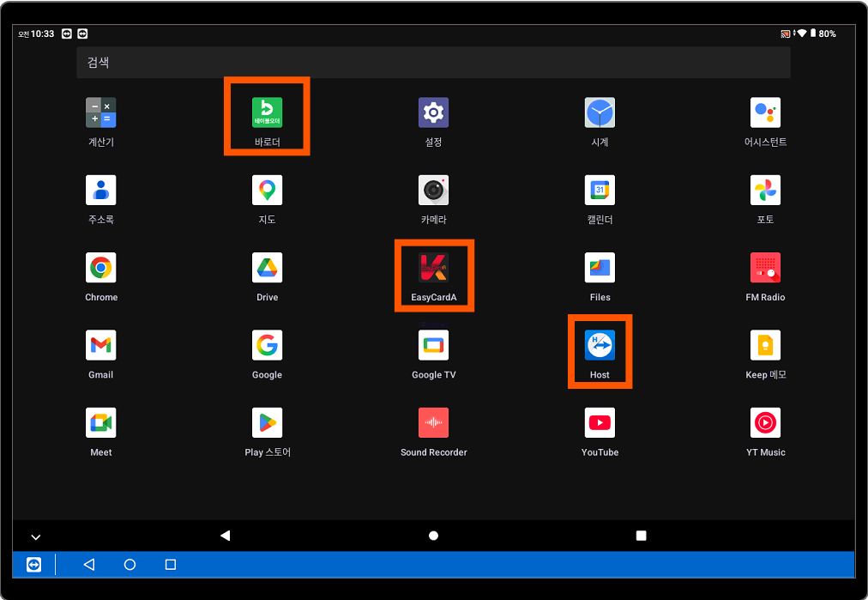
Task: Open the 시계 clock app
Action: pos(600,112)
